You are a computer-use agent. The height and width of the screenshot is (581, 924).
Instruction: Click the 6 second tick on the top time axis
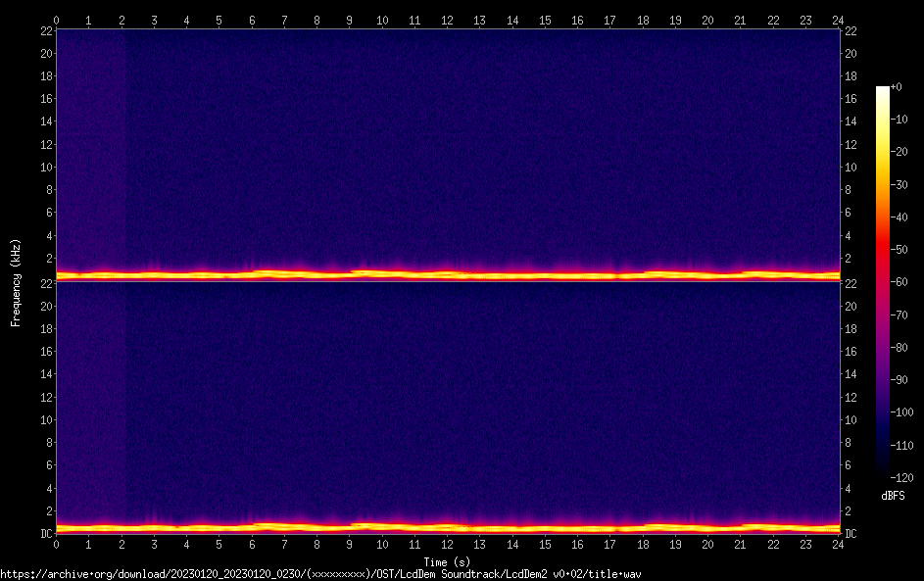(x=252, y=19)
